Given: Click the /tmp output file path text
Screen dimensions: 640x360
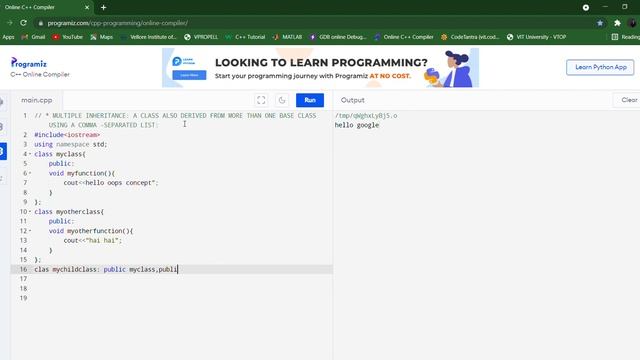Looking at the screenshot, I should coord(366,116).
